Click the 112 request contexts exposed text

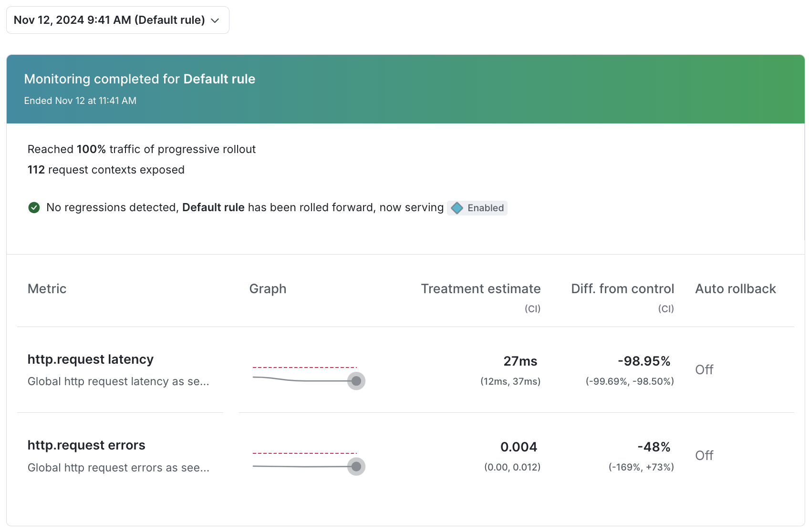(105, 170)
